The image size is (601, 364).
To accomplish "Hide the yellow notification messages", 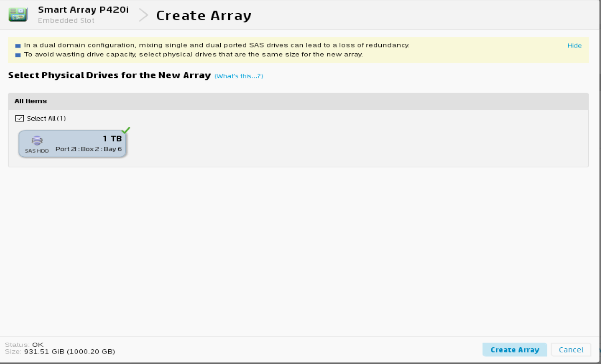I will [x=574, y=46].
